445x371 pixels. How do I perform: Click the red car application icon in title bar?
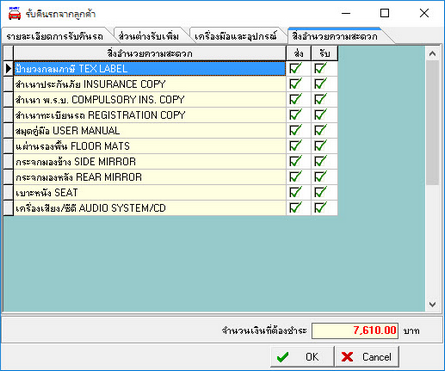click(x=14, y=14)
